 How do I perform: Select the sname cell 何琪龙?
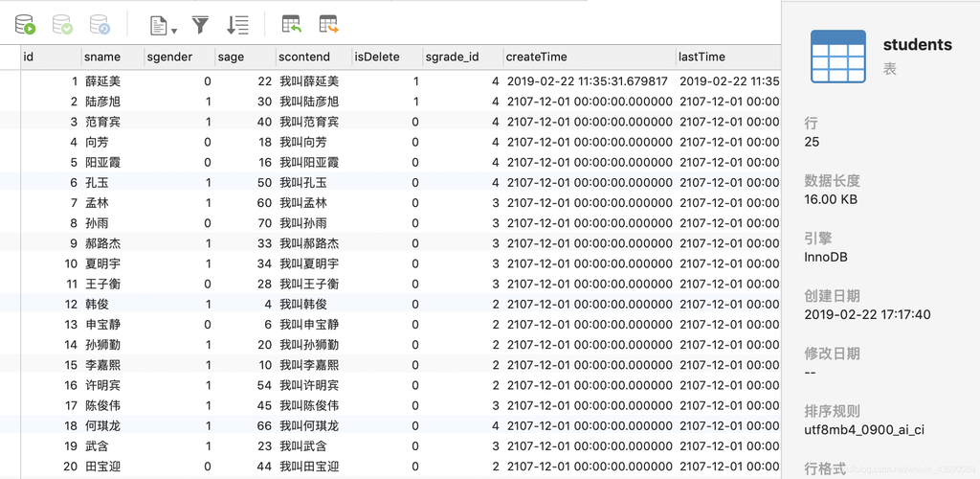(103, 426)
